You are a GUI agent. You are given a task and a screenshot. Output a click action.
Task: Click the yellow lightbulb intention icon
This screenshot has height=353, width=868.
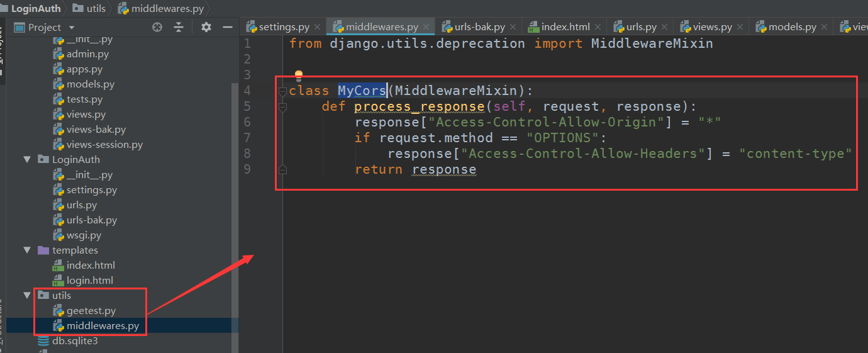tap(299, 76)
